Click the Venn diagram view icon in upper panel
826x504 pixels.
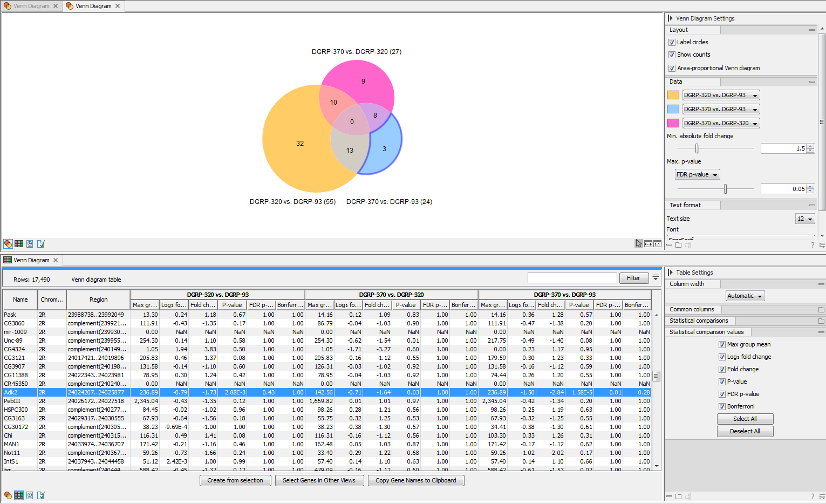[8, 244]
